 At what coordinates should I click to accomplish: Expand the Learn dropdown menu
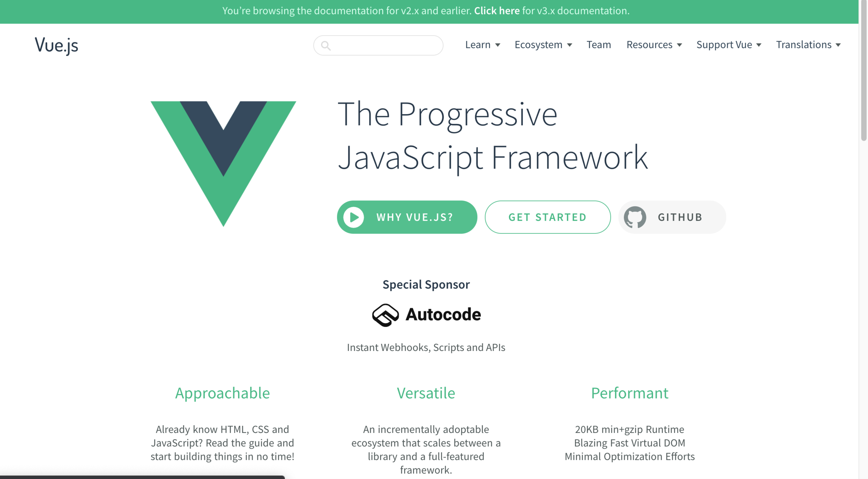pos(482,45)
